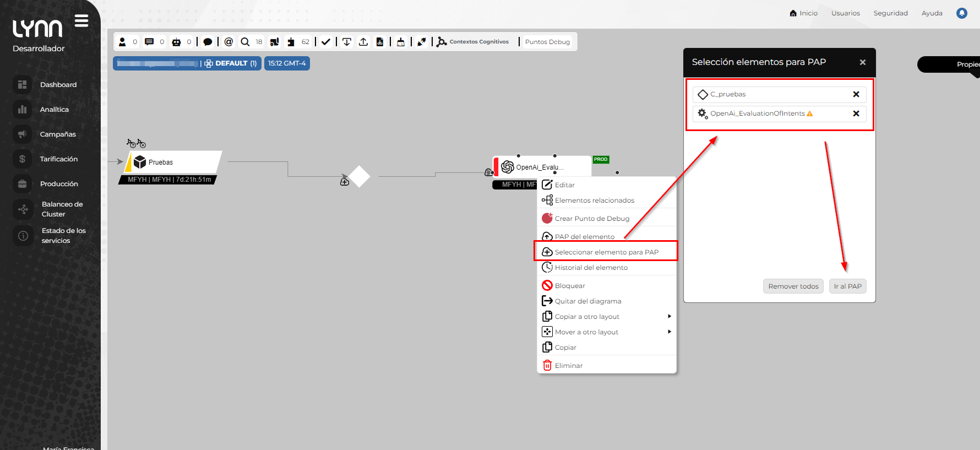This screenshot has height=450, width=980.
Task: Open Contextos Cognitivos from the toolbar
Action: 473,42
